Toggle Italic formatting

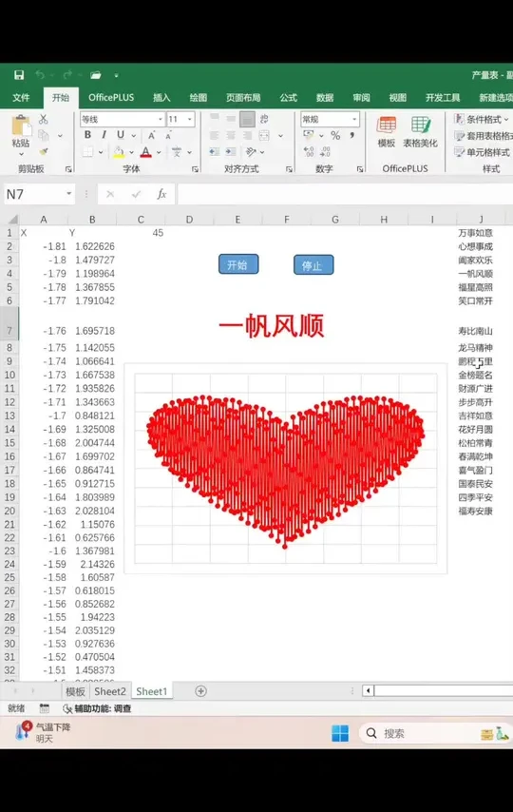(x=104, y=135)
